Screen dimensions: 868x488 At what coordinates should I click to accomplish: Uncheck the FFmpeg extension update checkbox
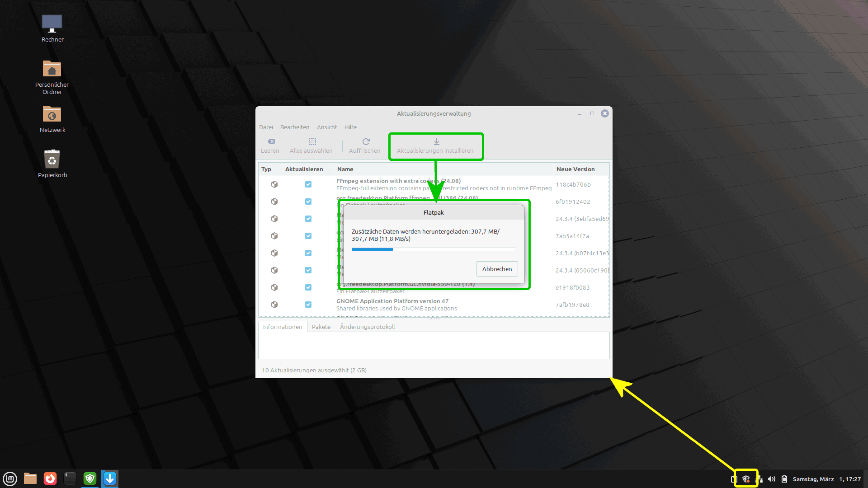pos(308,184)
